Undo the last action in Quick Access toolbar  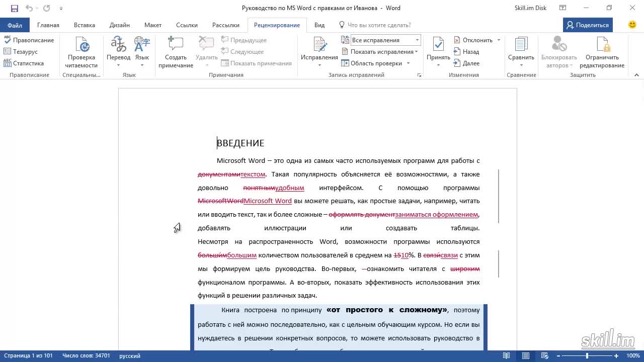coord(29,8)
